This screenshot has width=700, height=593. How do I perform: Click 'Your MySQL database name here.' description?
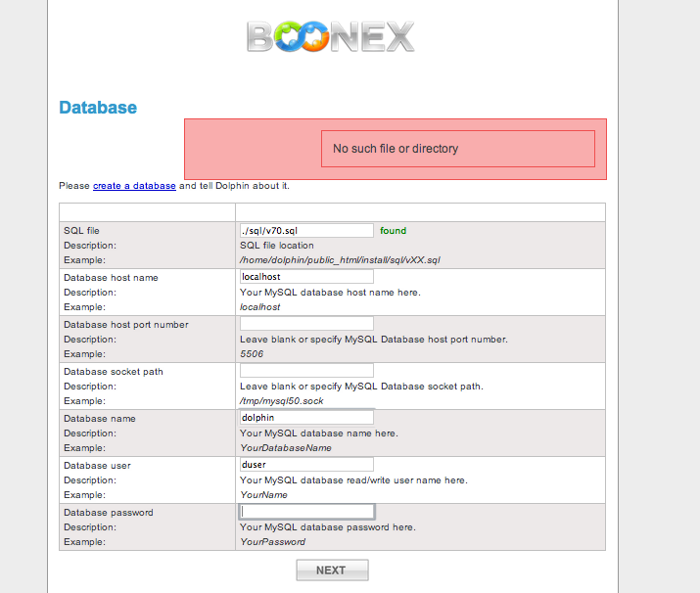[319, 433]
